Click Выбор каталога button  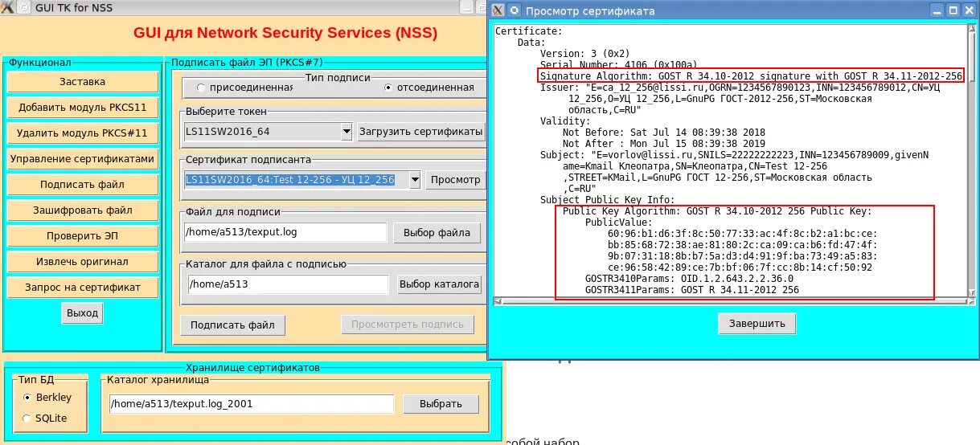tap(440, 284)
